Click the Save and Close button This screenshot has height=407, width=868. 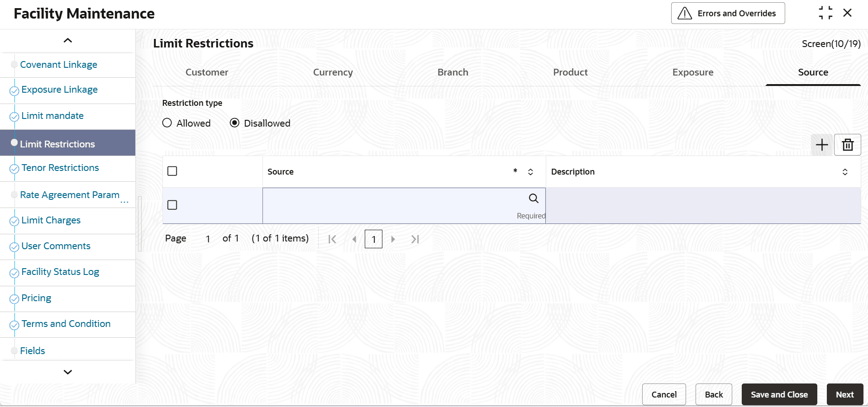pos(779,394)
